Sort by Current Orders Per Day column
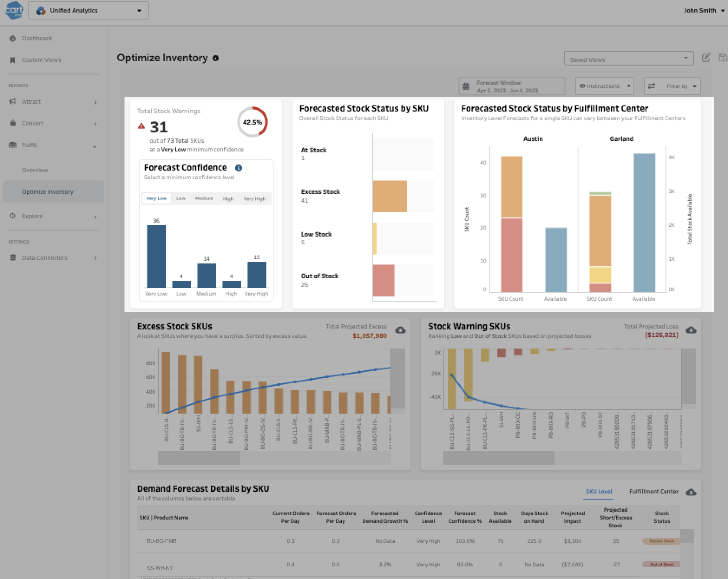This screenshot has width=728, height=579. 291,517
